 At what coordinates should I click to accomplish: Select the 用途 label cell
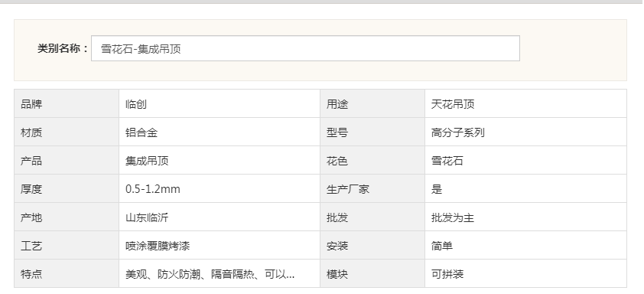coord(372,104)
